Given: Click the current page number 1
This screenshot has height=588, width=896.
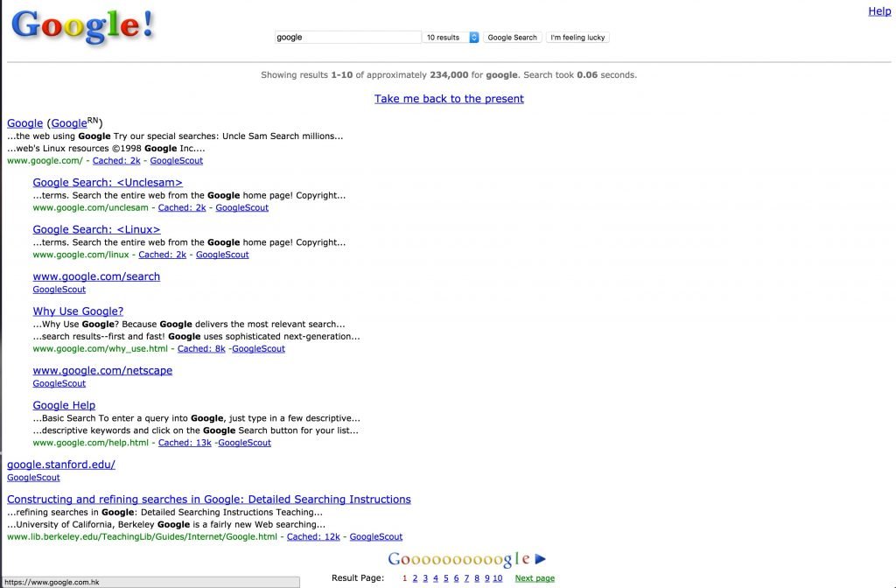Looking at the screenshot, I should [404, 578].
